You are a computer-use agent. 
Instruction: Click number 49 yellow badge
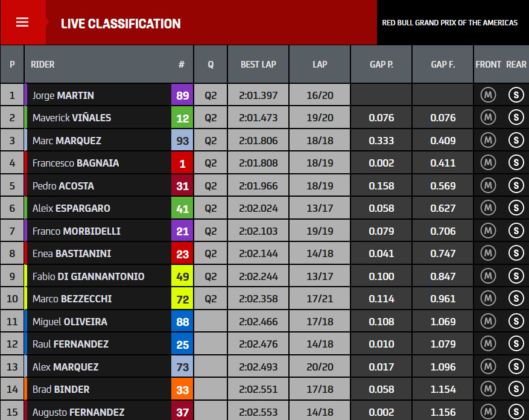click(x=182, y=276)
